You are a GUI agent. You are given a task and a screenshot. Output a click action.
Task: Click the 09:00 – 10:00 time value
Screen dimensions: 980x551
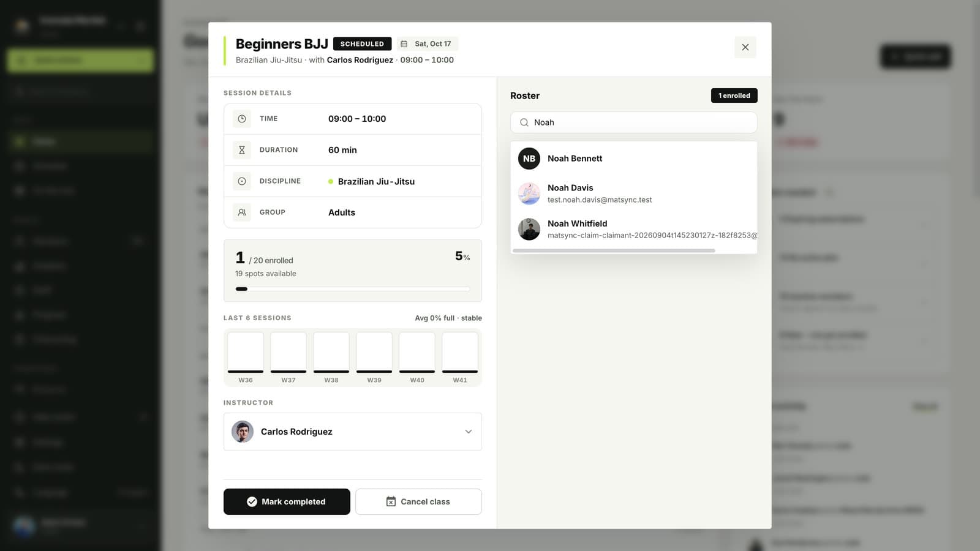pyautogui.click(x=357, y=119)
